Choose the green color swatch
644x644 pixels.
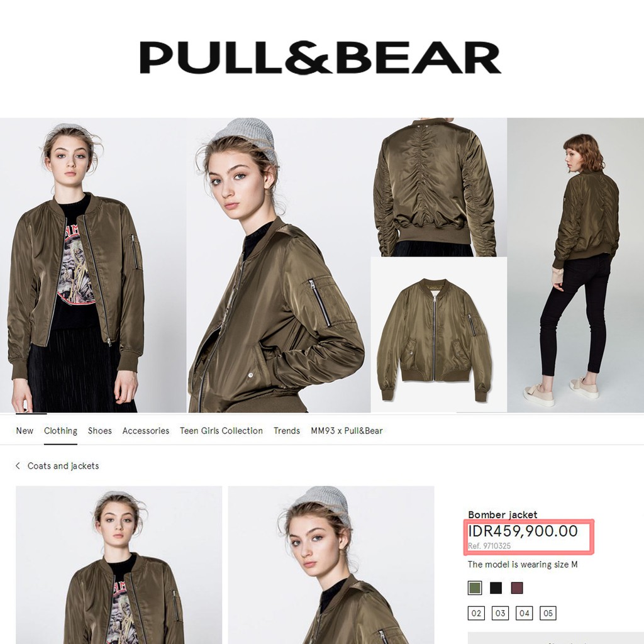(x=475, y=588)
